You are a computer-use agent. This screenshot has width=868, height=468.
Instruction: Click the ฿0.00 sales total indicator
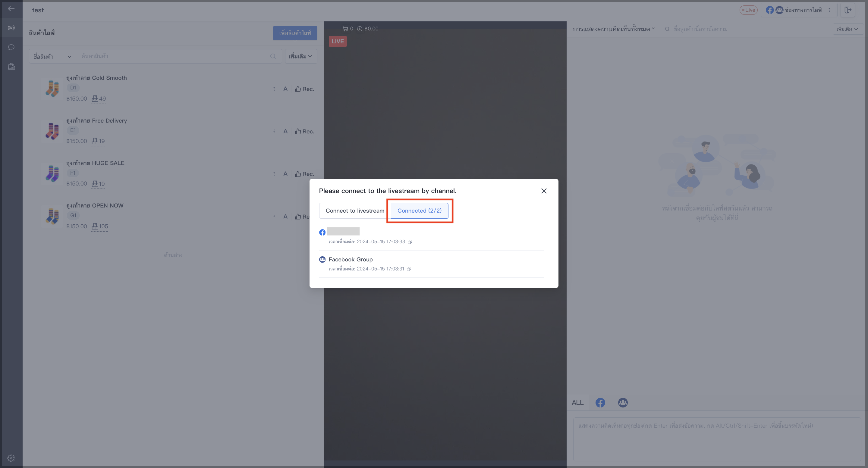pos(368,29)
